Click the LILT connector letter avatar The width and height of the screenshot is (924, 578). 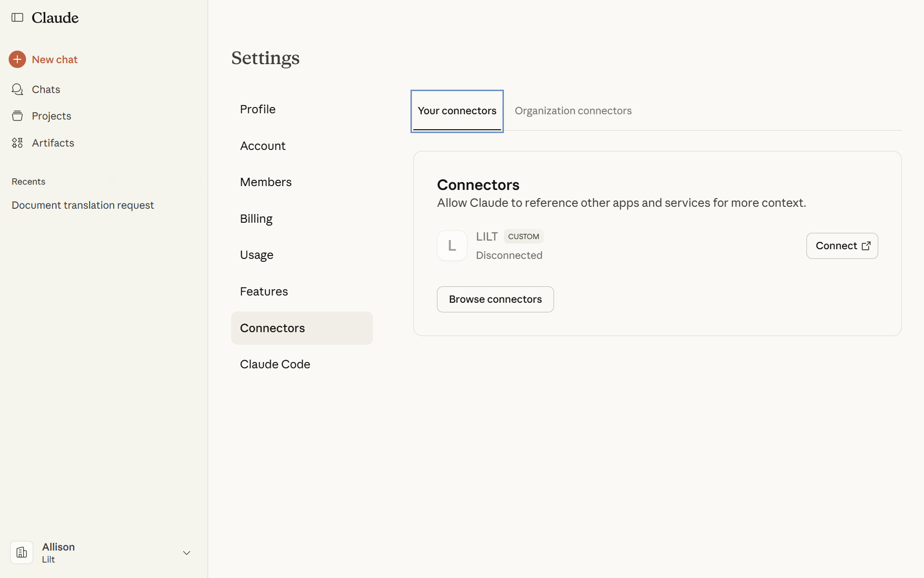coord(452,246)
